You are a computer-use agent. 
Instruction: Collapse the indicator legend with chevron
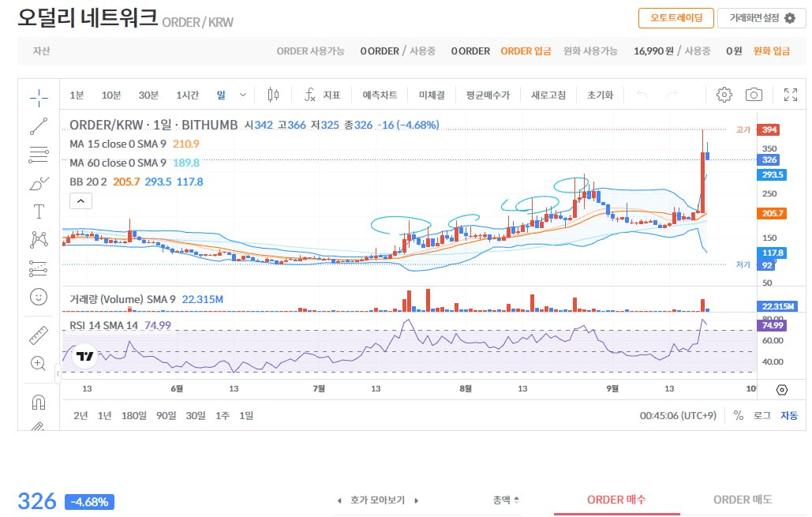80,201
